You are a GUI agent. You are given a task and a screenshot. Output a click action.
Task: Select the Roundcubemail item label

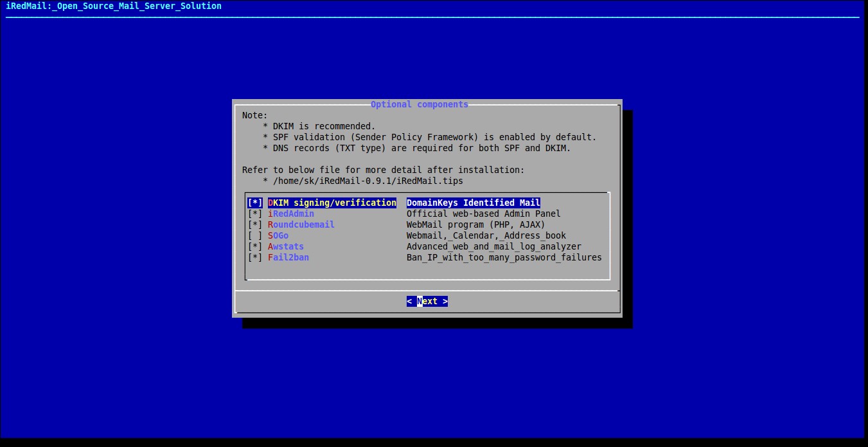(301, 224)
